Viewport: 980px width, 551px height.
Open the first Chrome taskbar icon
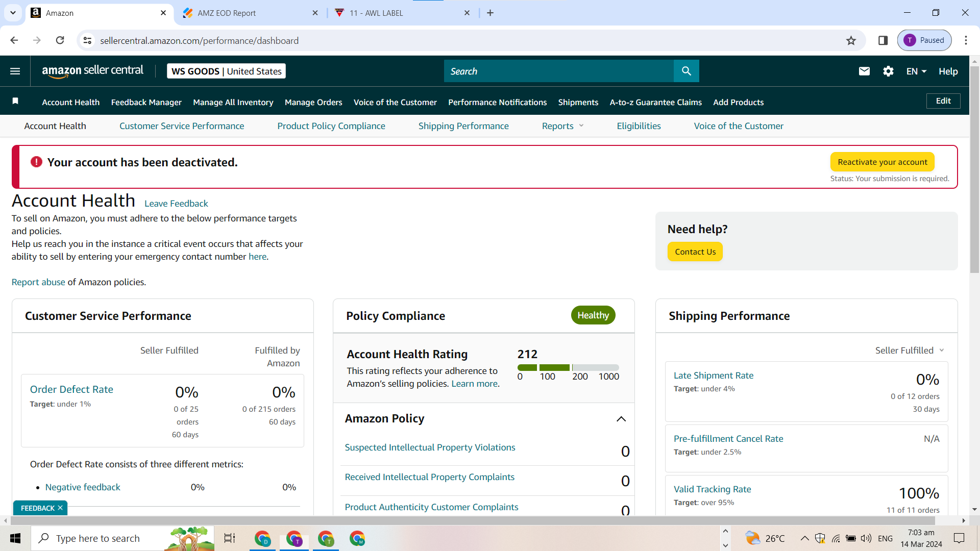(x=262, y=538)
